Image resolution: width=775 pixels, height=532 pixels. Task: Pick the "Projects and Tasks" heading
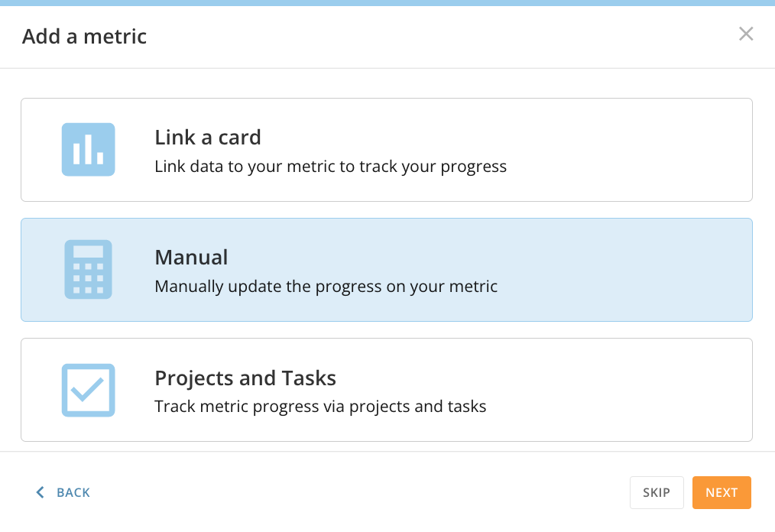pos(245,378)
